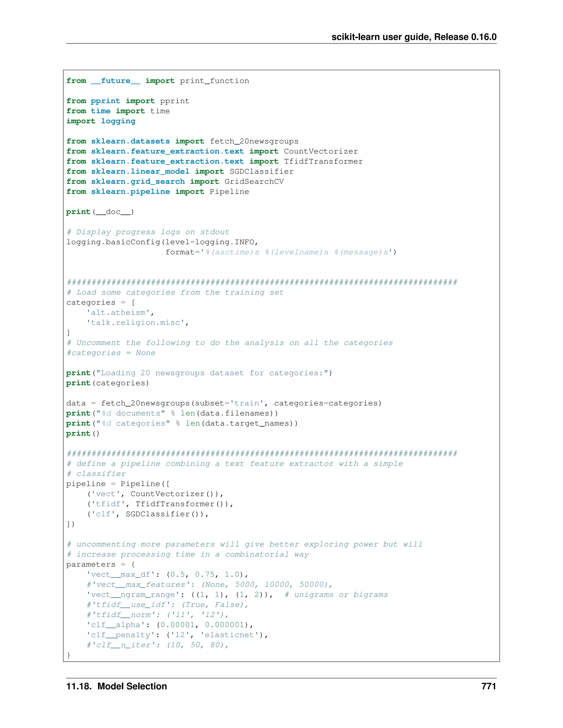Click commented line "#'clf__n_iter': (10, 50, 80),"
563x728 pixels.
click(158, 645)
